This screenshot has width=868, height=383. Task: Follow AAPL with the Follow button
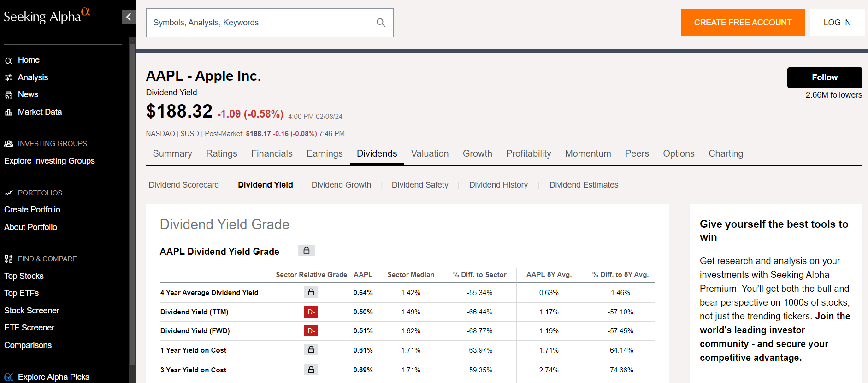tap(825, 77)
